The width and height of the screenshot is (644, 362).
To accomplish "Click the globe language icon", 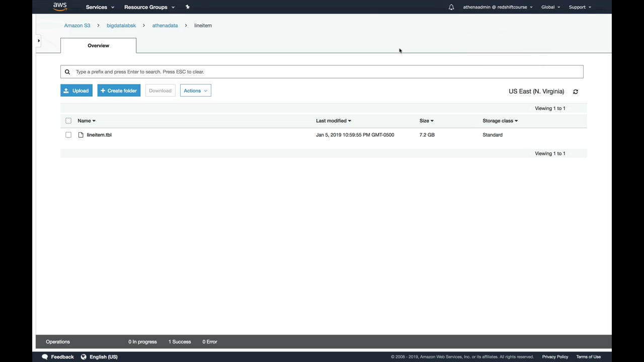I will pos(84,357).
